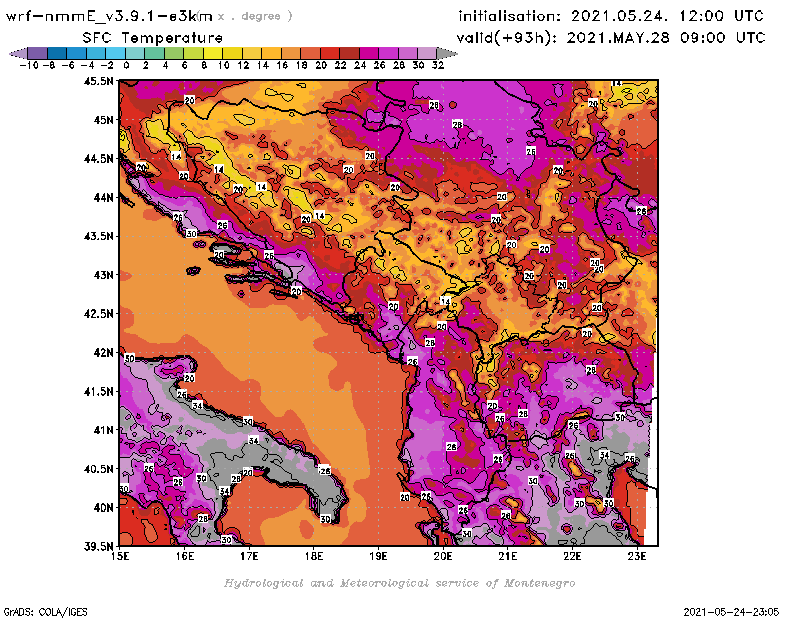Click the '20E' longitude axis label
Screen dimensions: 800x618
443,556
